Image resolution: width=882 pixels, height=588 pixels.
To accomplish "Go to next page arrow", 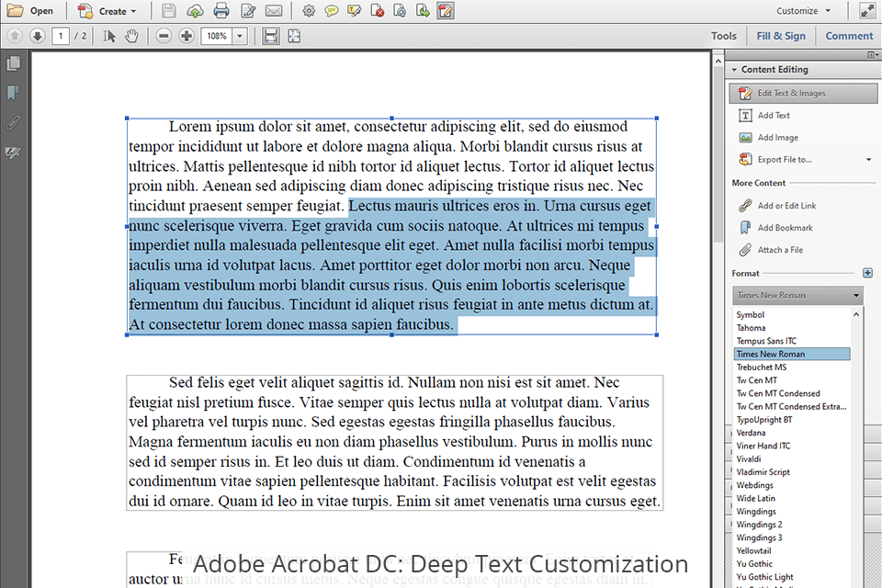I will click(x=37, y=36).
